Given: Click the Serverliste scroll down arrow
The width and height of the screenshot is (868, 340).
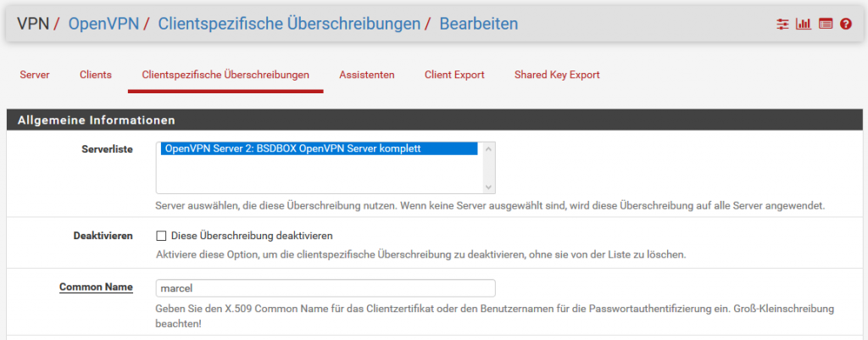Looking at the screenshot, I should [x=488, y=187].
